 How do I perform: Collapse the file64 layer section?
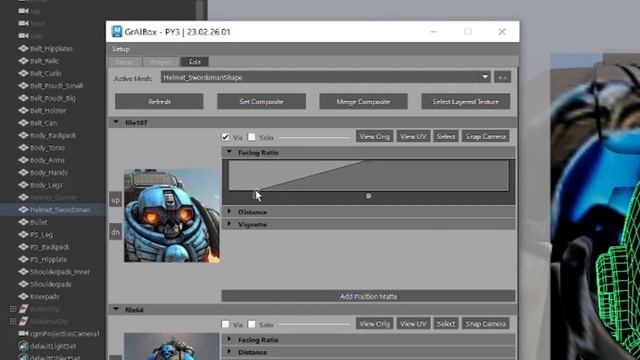[116, 309]
